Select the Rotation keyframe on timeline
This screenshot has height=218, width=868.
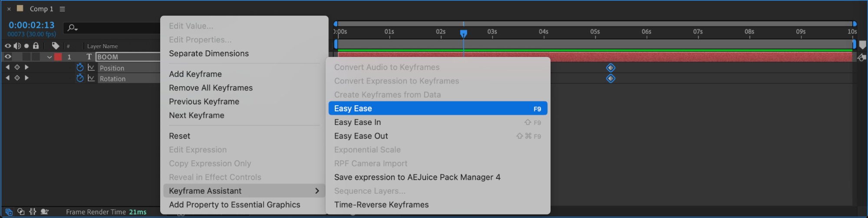611,78
